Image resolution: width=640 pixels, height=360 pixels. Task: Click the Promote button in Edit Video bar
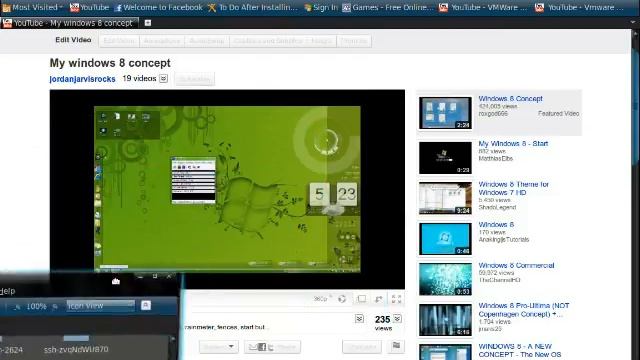pos(354,41)
